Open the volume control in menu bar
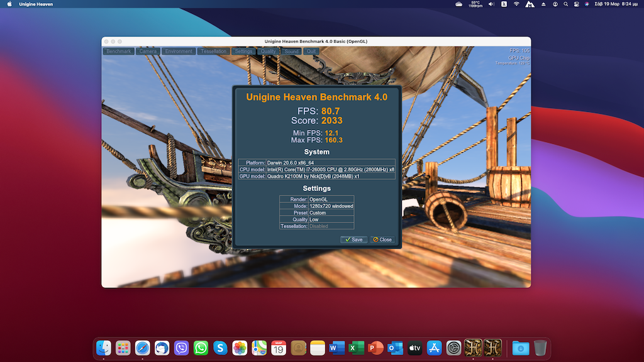 pyautogui.click(x=491, y=4)
